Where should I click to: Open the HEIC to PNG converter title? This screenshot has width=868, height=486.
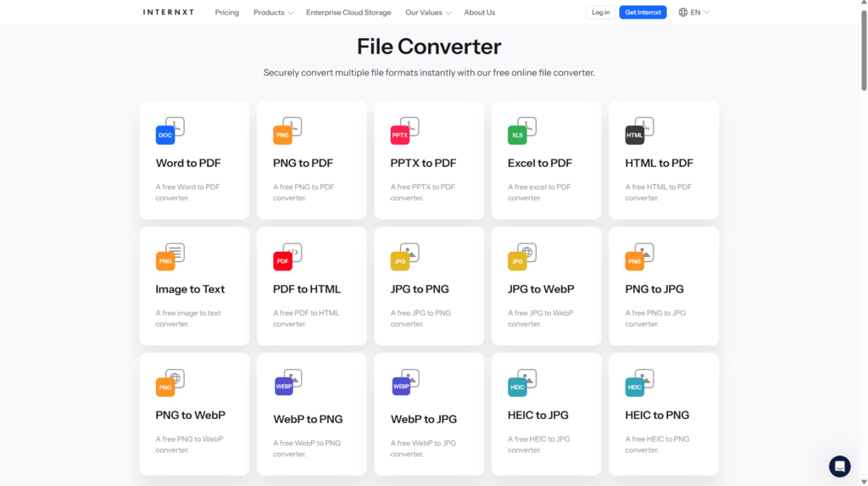pos(657,415)
